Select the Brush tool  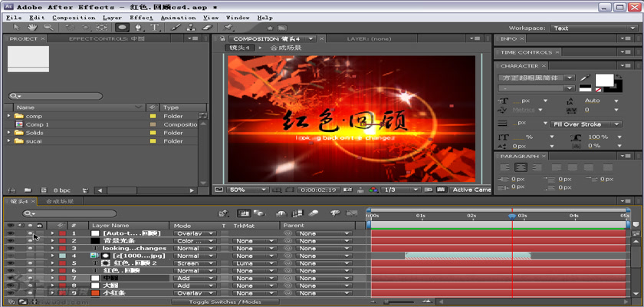(176, 28)
